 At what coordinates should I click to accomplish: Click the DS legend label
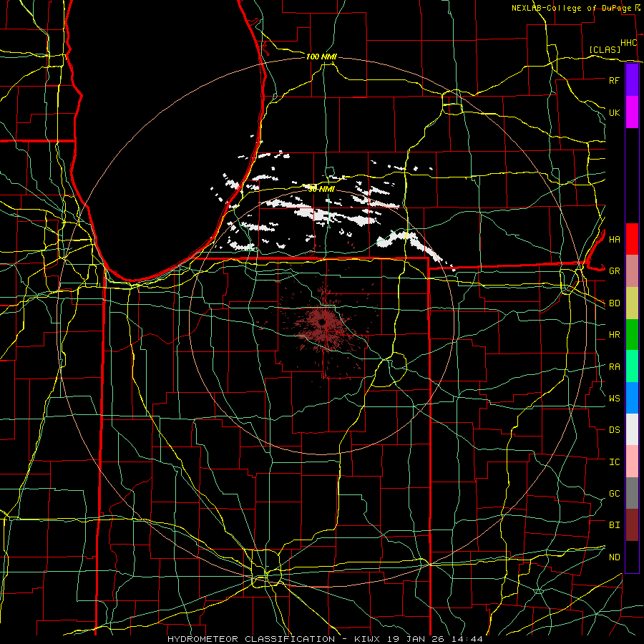[615, 429]
